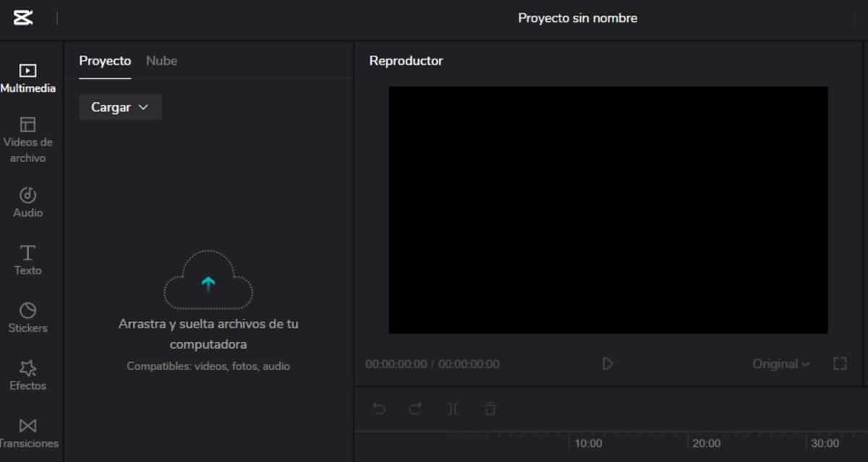This screenshot has width=868, height=462.
Task: Redo the last action
Action: click(415, 408)
